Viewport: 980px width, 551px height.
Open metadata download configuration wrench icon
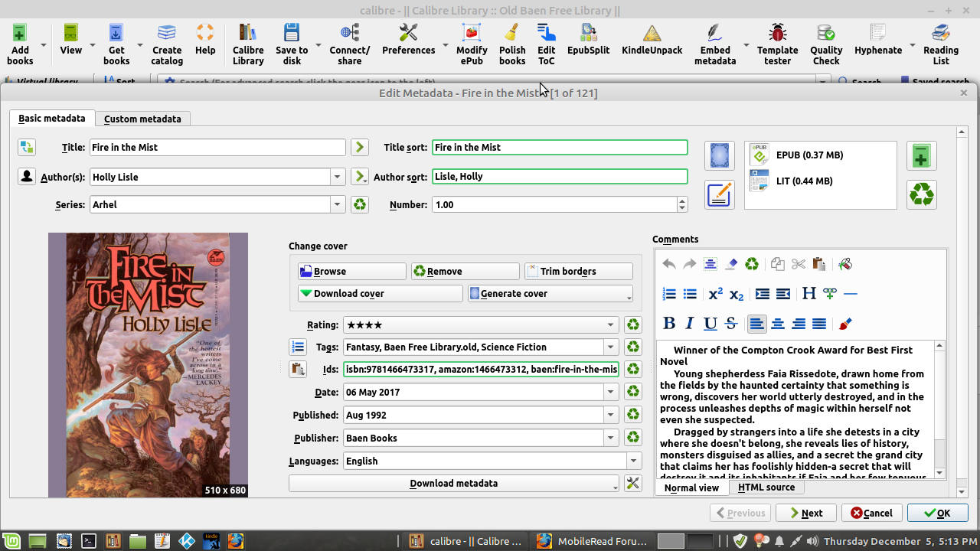point(632,483)
